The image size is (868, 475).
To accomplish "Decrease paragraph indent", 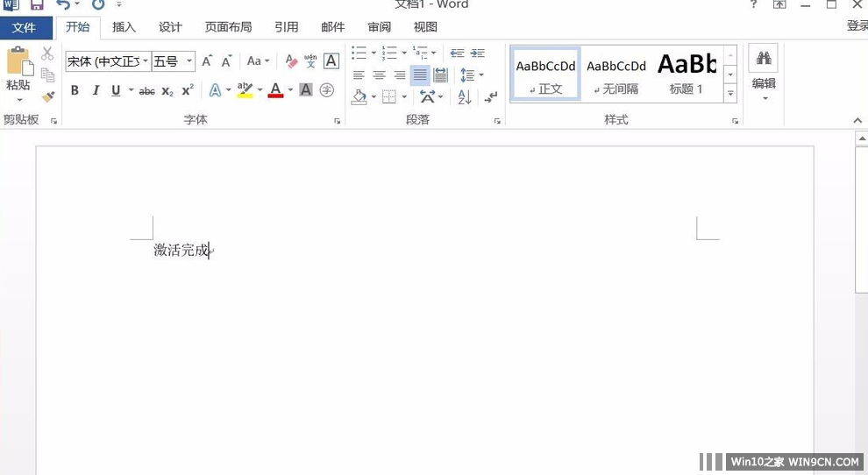I will coord(458,53).
